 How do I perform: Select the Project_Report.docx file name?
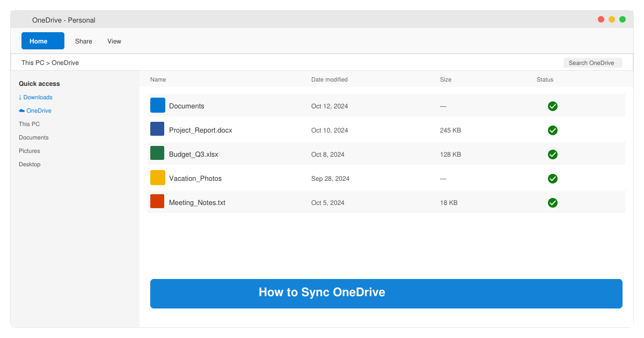(201, 130)
